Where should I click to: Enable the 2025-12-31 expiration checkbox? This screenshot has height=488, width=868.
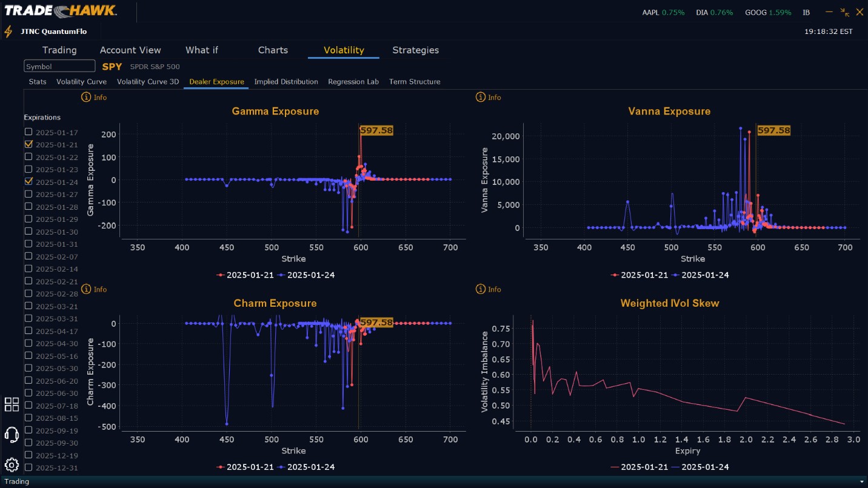[x=28, y=467]
